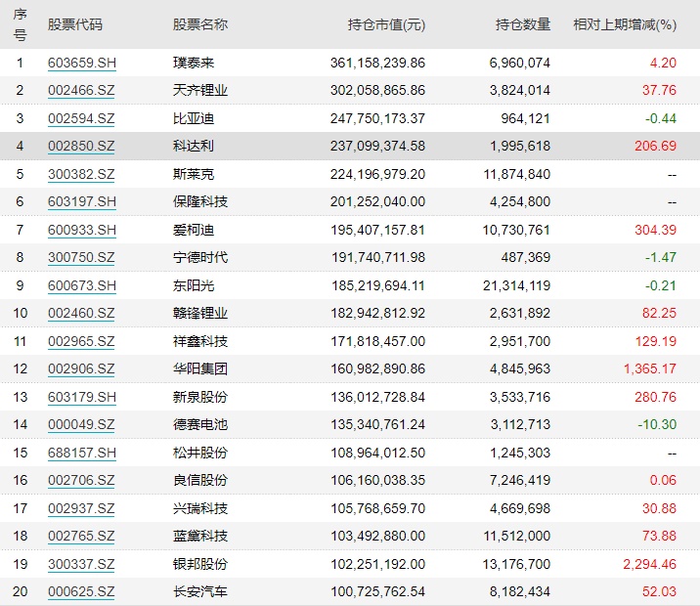Click the 相对上期增减(%) column header

625,24
